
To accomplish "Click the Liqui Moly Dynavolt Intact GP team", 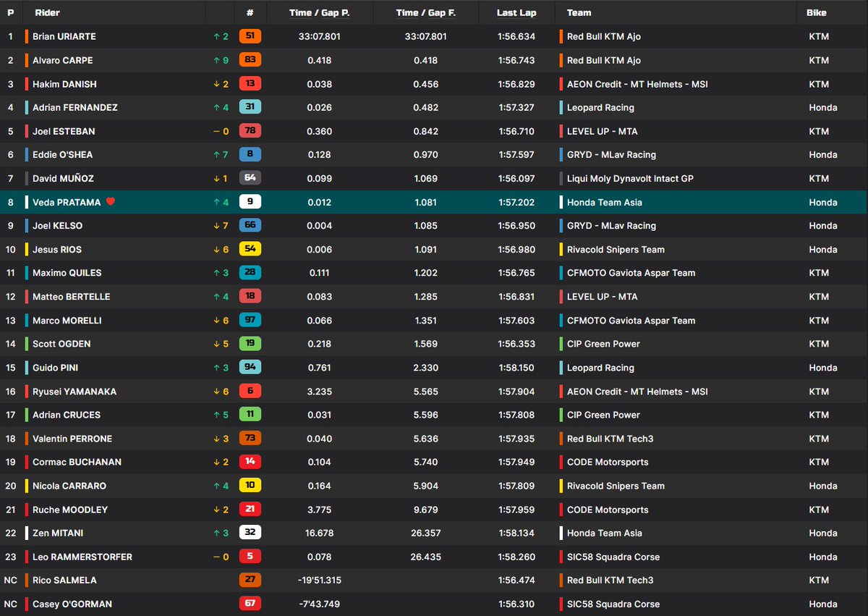I will coord(630,178).
